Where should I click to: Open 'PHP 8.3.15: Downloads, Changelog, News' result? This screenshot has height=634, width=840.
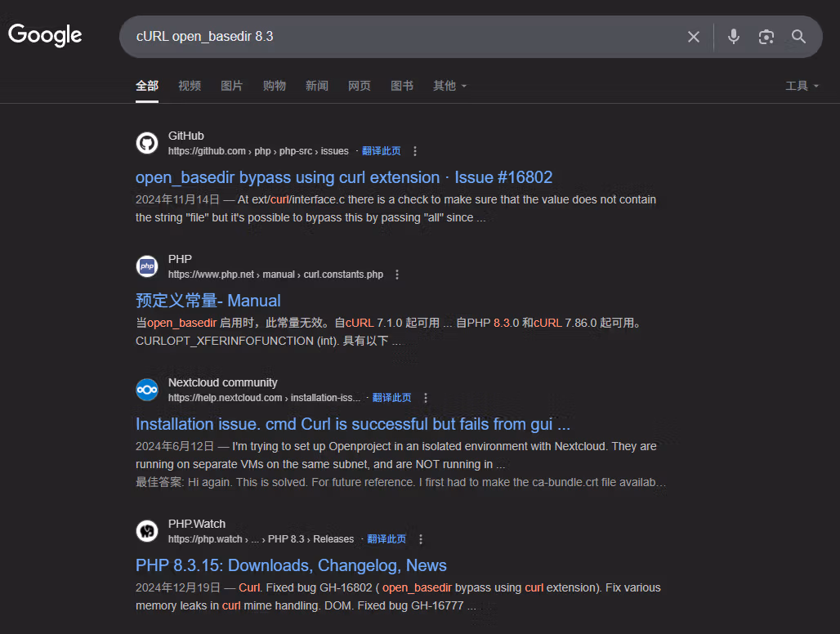(x=291, y=565)
